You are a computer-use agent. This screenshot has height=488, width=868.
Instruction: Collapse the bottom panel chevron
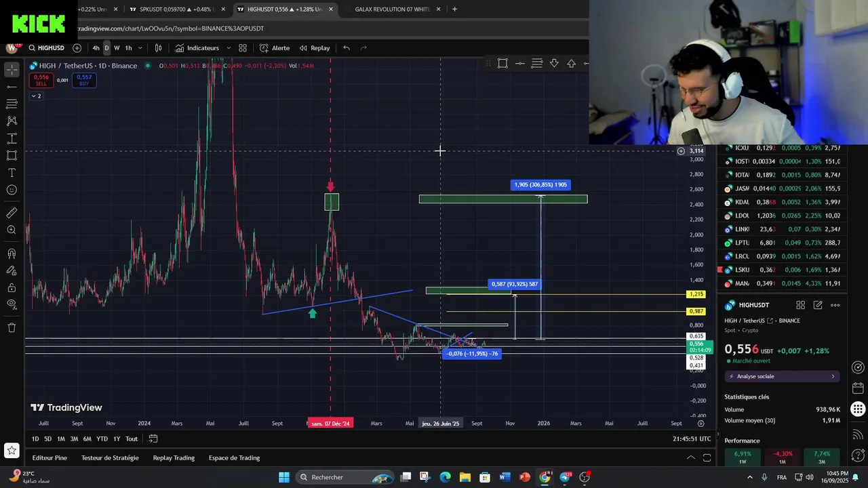pyautogui.click(x=691, y=457)
